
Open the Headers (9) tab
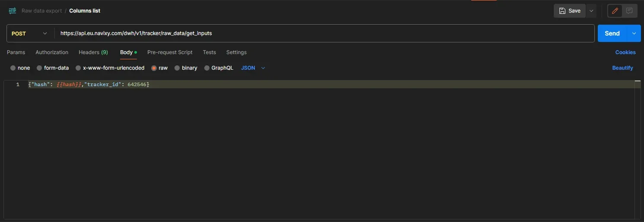93,52
